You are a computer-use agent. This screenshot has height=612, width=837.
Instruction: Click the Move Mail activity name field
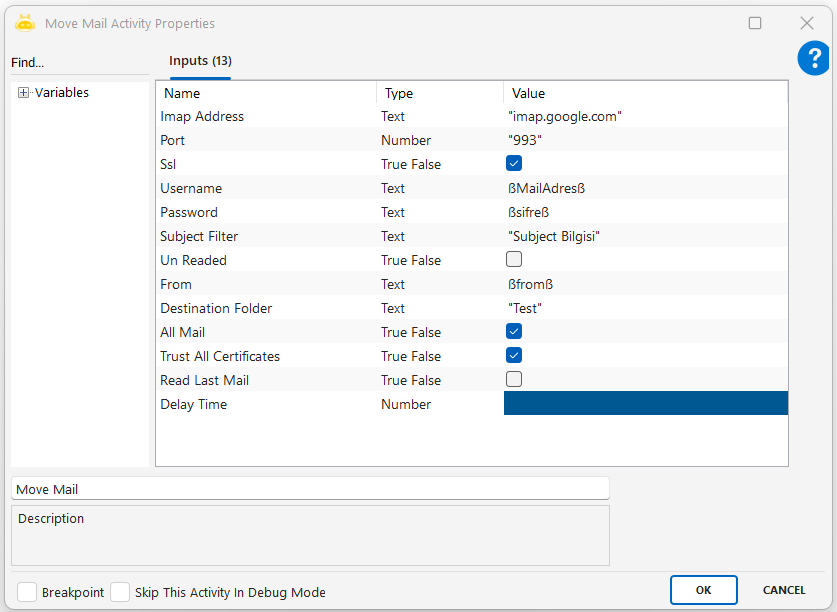tap(310, 489)
